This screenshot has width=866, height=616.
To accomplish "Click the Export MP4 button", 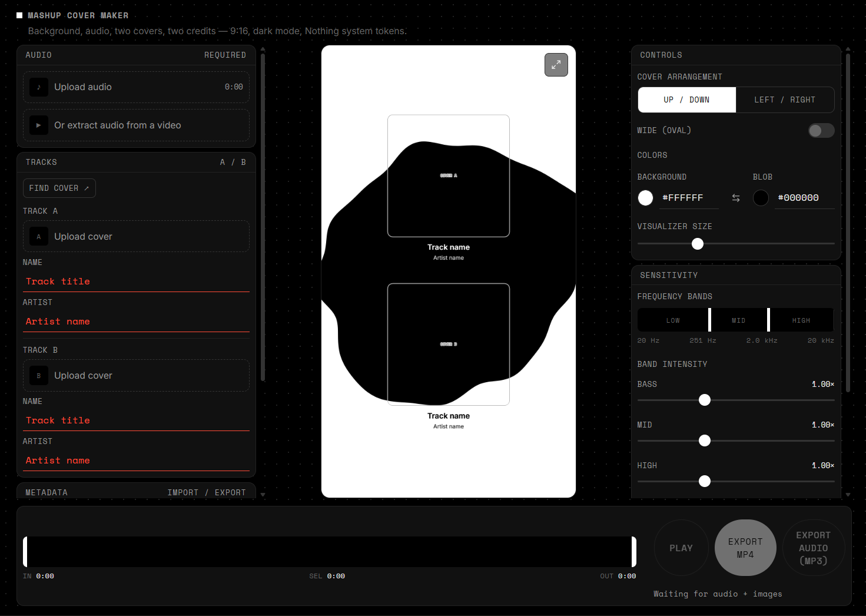I will point(745,548).
